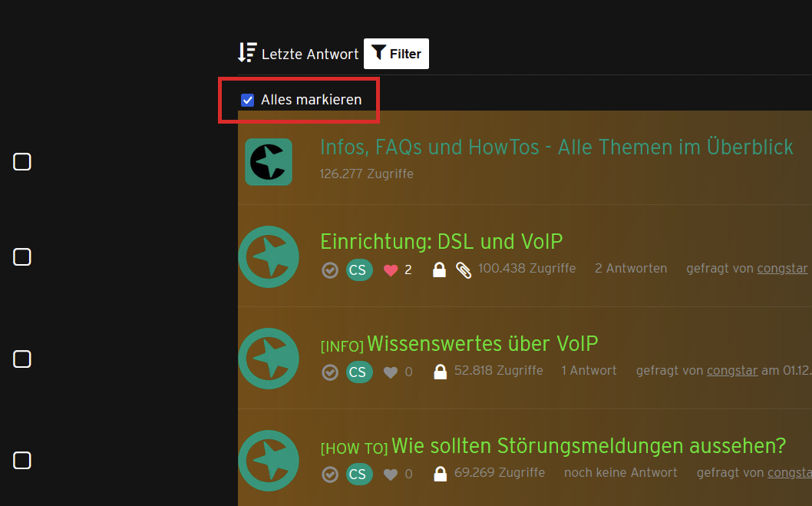812x506 pixels.
Task: Mark the checkbox for the Störungsmeldungen topic
Action: coord(21,461)
